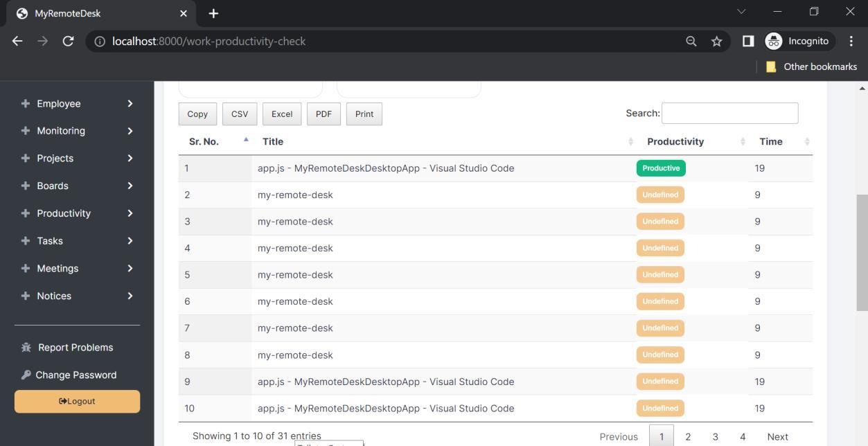Screen dimensions: 868x446
Task: Click my-remote-desk title in row 5
Action: (x=295, y=275)
